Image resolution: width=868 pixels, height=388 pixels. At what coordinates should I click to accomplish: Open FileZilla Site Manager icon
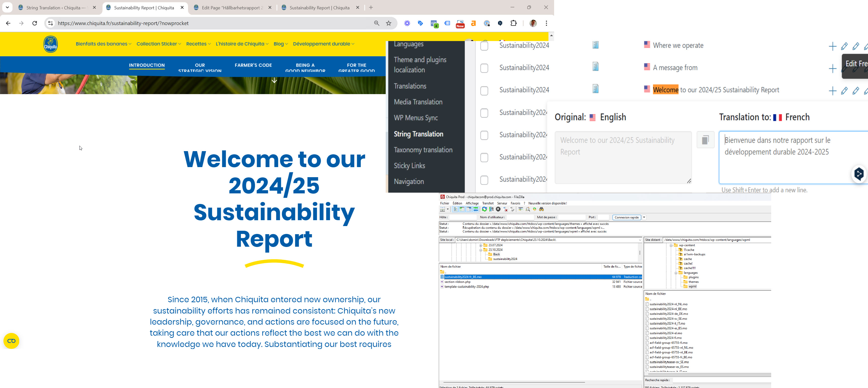click(443, 209)
